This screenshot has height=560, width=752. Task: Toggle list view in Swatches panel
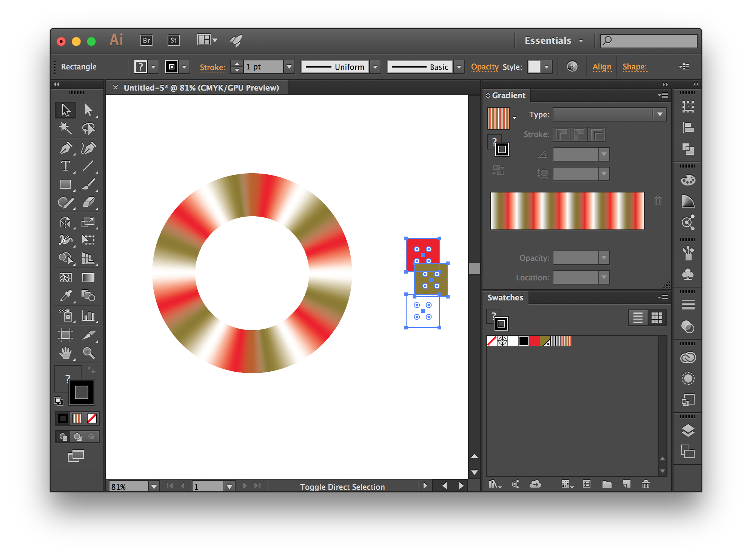pos(638,317)
